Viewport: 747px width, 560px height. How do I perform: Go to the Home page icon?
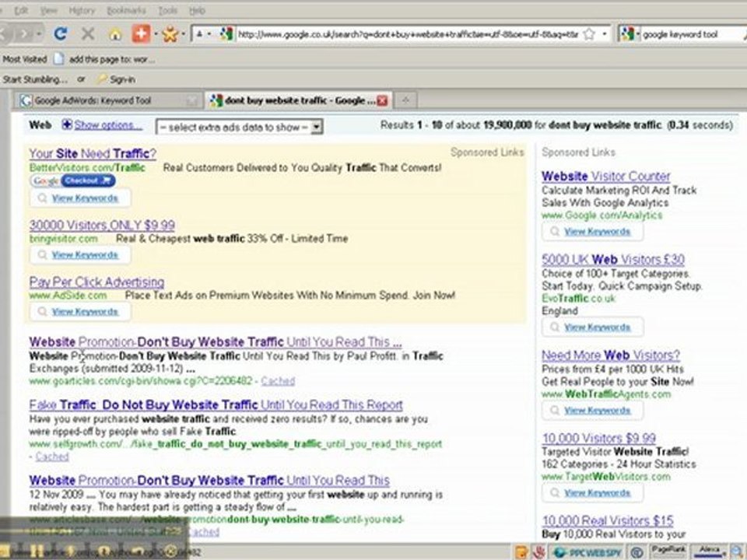(x=115, y=34)
